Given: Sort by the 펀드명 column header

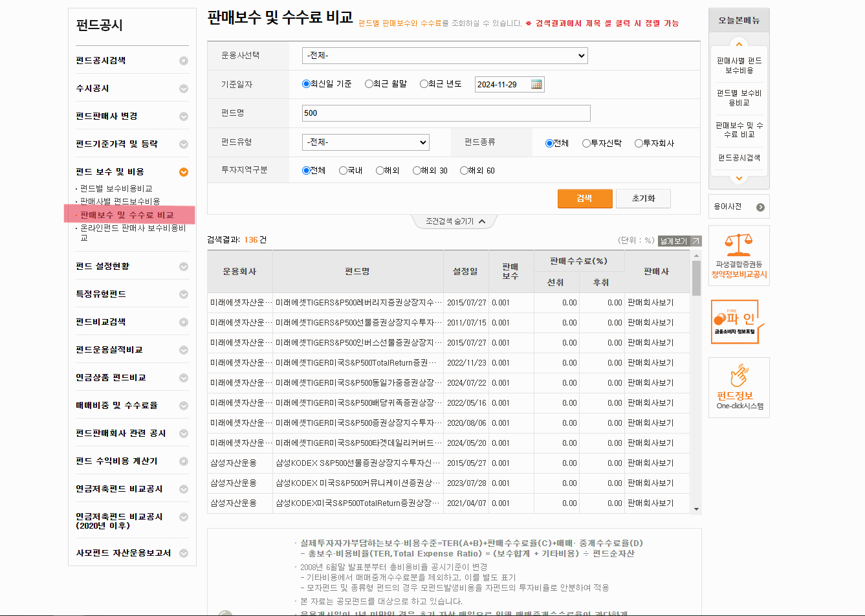Looking at the screenshot, I should click(358, 272).
